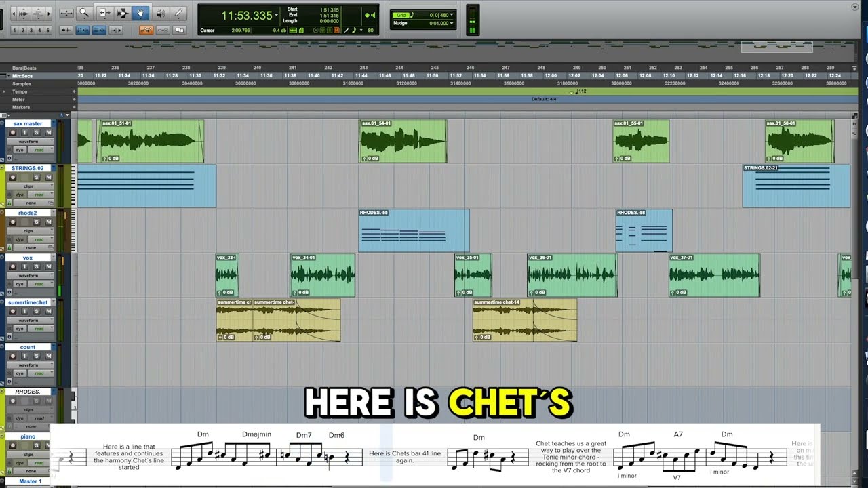Select the Min:Secs ruler

pos(21,75)
